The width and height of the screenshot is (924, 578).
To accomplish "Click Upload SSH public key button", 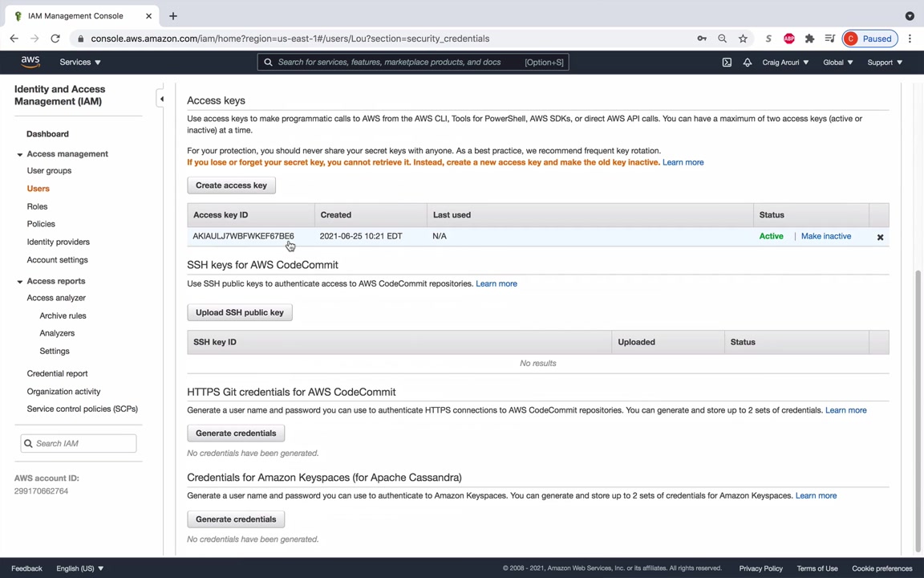I will (239, 312).
